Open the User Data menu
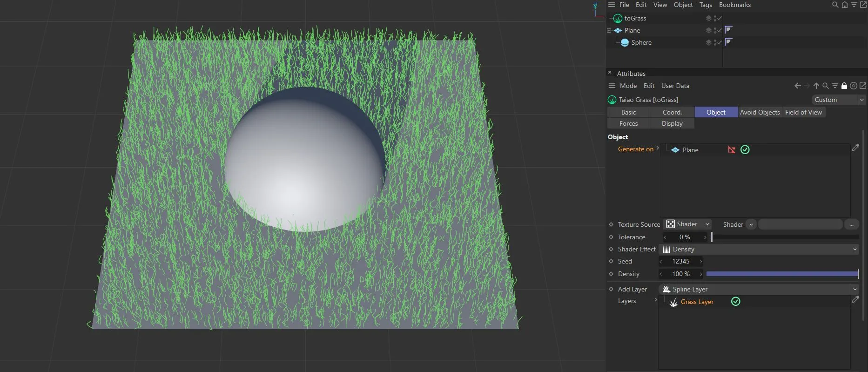Viewport: 868px width, 372px height. pos(675,86)
